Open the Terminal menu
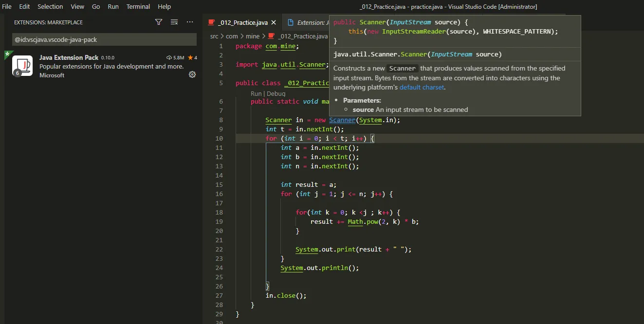644x324 pixels. pos(138,6)
